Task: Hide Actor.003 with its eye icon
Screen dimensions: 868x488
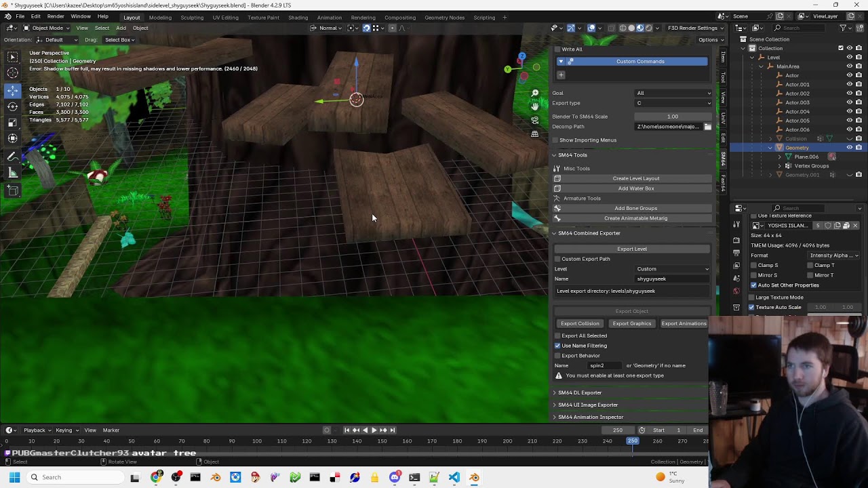Action: tap(849, 102)
